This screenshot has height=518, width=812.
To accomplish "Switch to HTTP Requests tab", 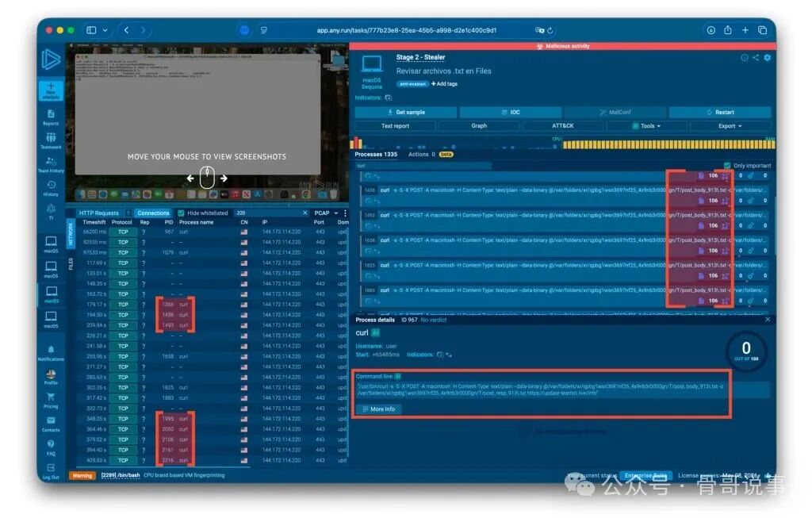I will pyautogui.click(x=99, y=213).
